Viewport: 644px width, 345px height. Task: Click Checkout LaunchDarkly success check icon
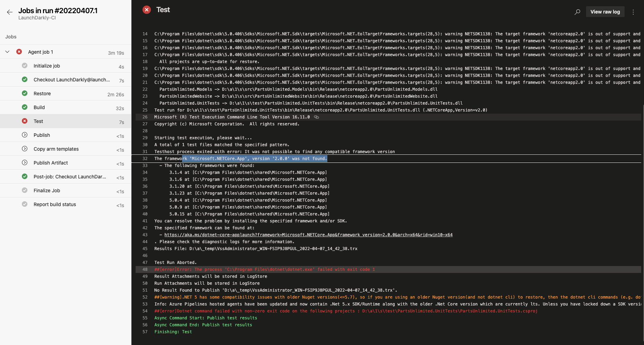click(x=25, y=79)
